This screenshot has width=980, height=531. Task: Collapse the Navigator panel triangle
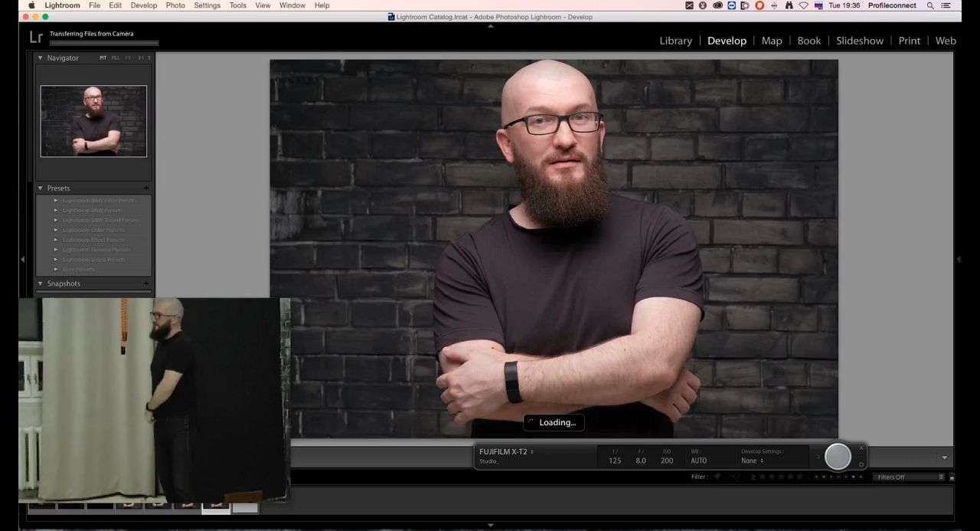41,58
